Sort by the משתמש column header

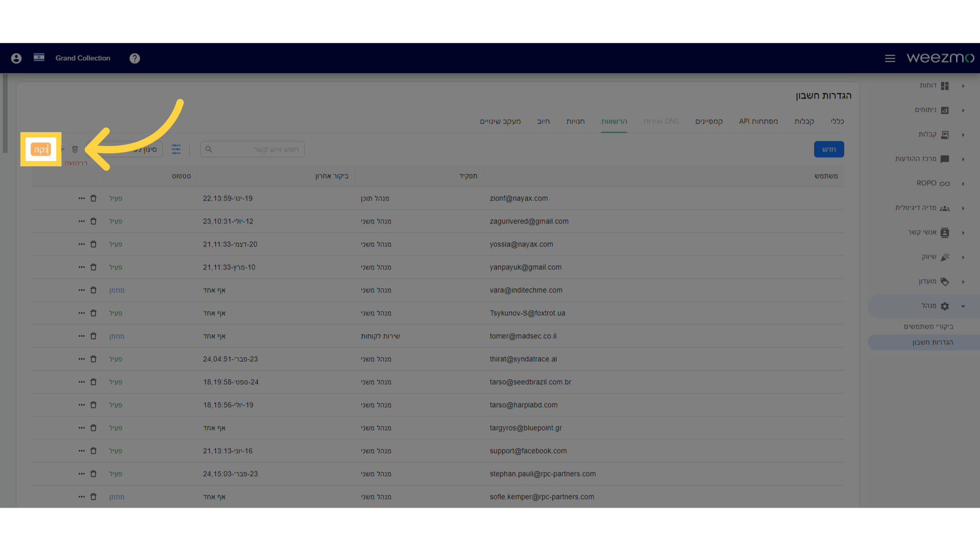[826, 176]
